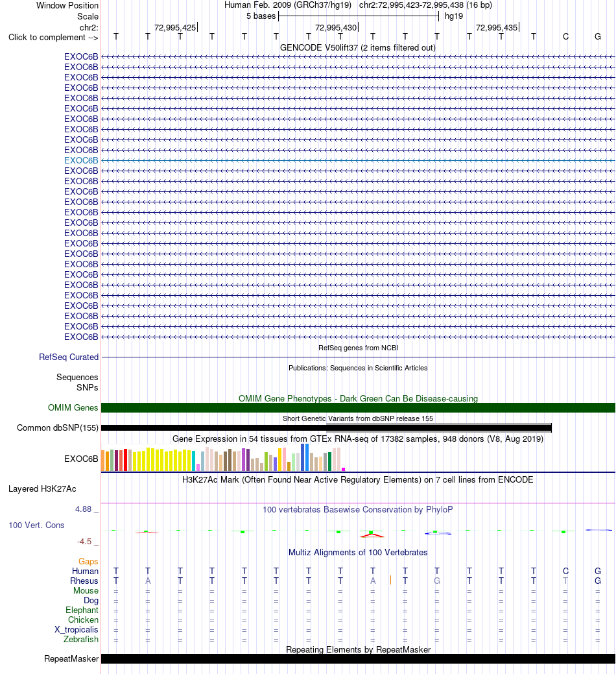This screenshot has width=616, height=674.
Task: Open '100 vertebrates Basewise Conservation by PhyloP' title
Action: coord(358,509)
